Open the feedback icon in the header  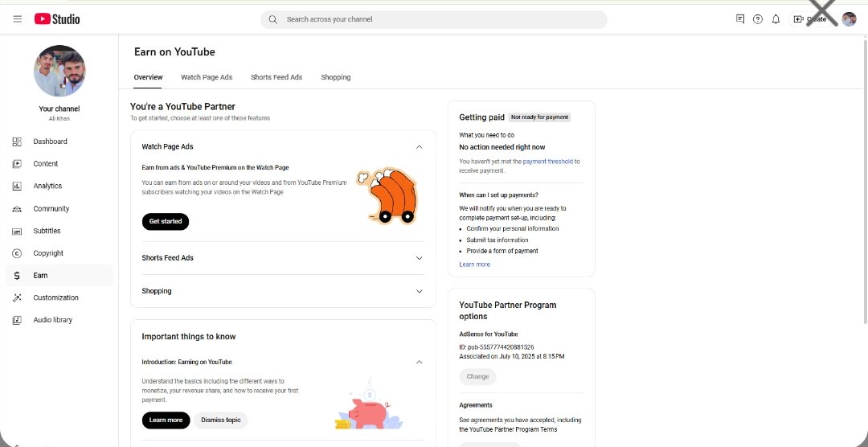tap(740, 18)
